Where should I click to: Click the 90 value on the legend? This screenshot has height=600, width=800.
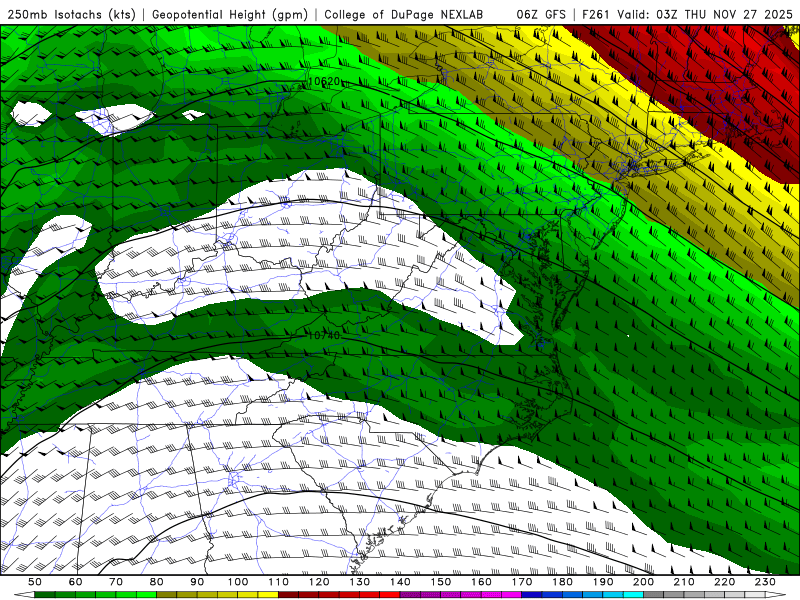pos(197,582)
